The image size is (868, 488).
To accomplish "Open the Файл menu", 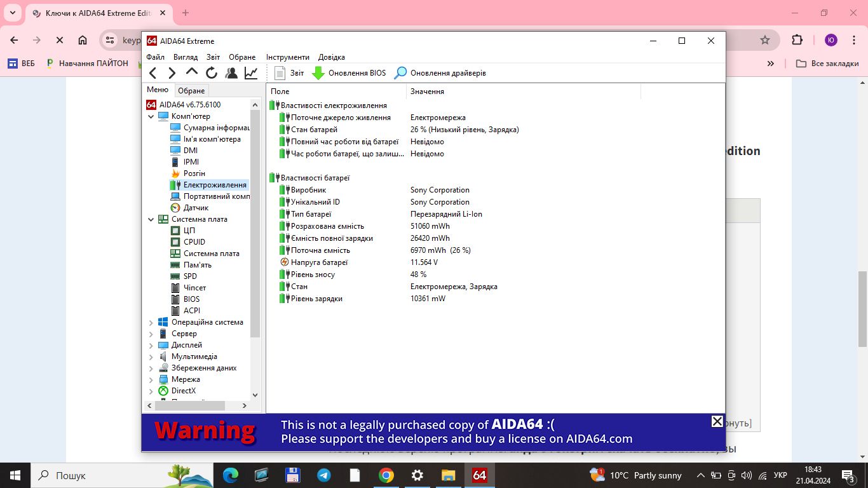I will [x=155, y=57].
